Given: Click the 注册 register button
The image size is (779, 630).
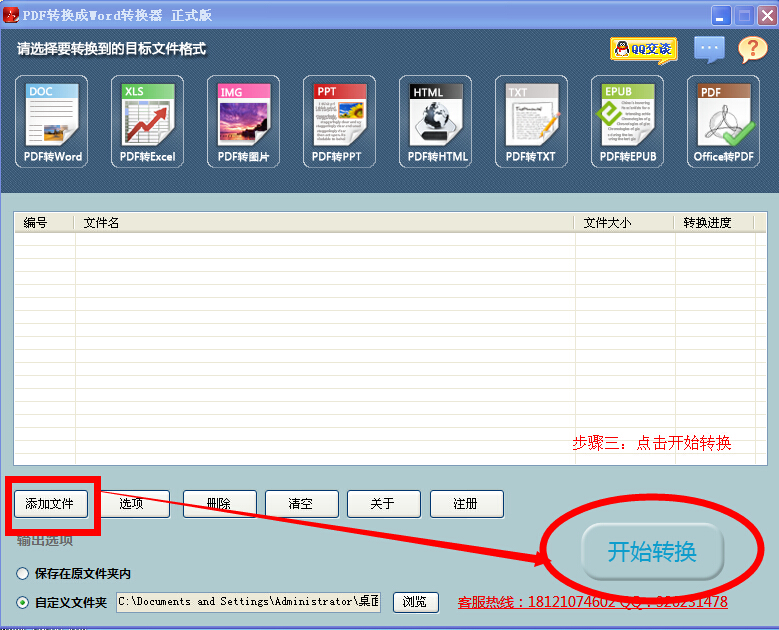Looking at the screenshot, I should [x=466, y=504].
